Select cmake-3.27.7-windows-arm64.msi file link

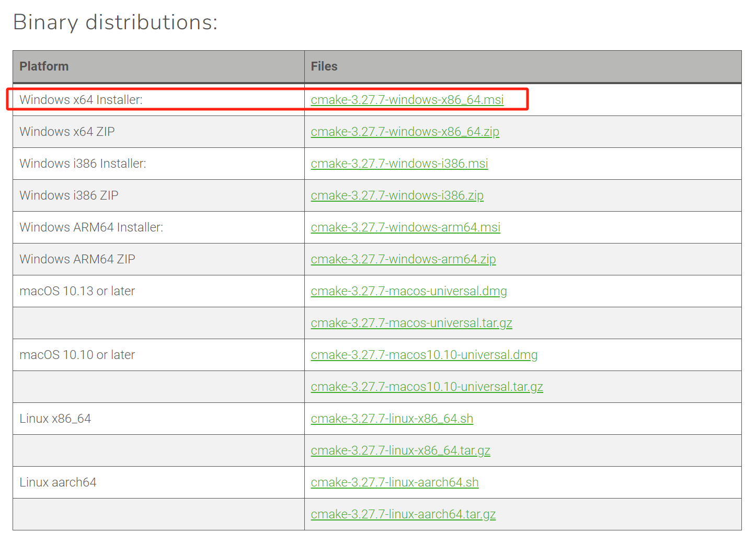tap(406, 227)
